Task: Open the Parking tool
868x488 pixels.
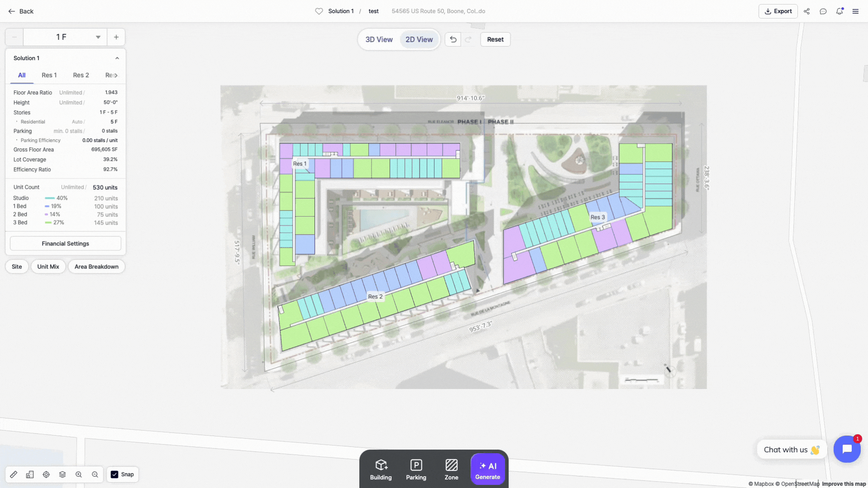Action: (x=416, y=470)
